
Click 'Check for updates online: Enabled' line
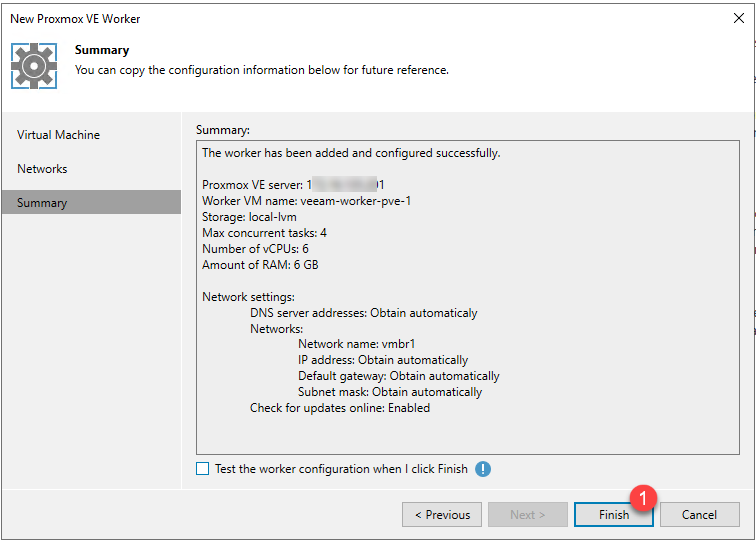(340, 408)
